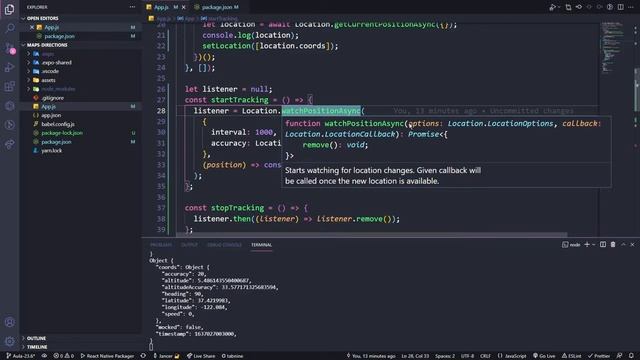640x360 pixels.
Task: Click the Open Changes icon in editor toolbar
Action: 568,7
